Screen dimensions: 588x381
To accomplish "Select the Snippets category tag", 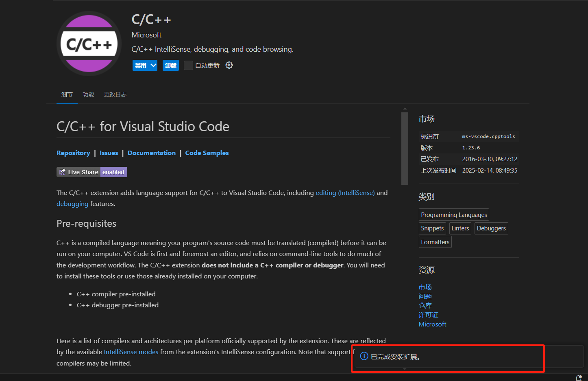I will coord(432,228).
